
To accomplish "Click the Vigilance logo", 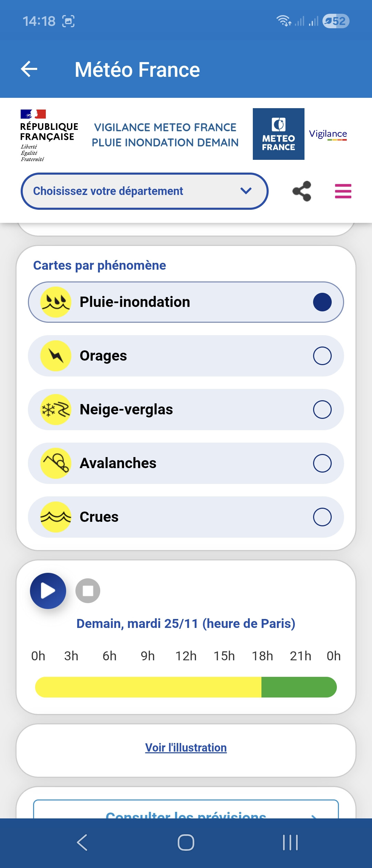I will pos(328,134).
